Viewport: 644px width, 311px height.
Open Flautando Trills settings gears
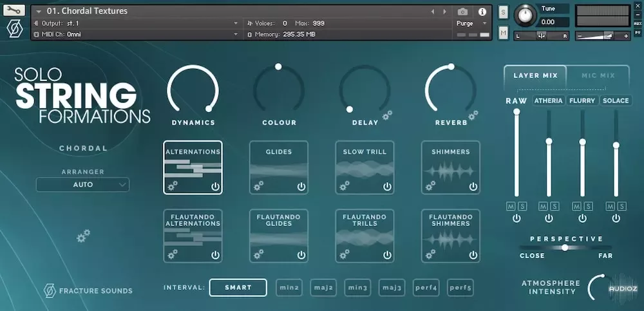344,254
